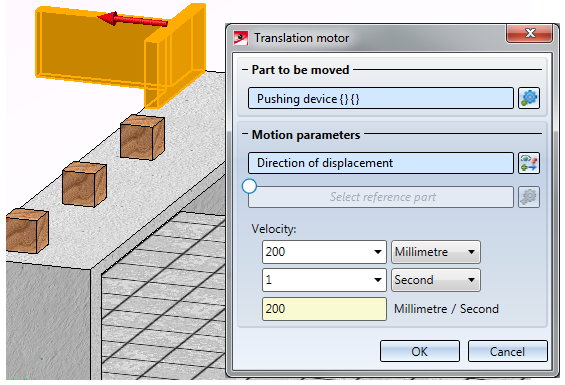Toggle the round switch above Select reference part

(x=249, y=186)
